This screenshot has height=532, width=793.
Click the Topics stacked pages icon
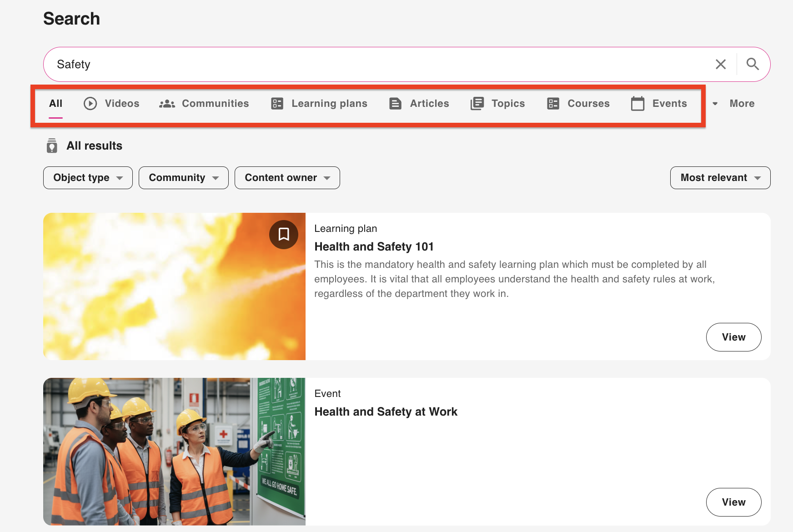(477, 104)
